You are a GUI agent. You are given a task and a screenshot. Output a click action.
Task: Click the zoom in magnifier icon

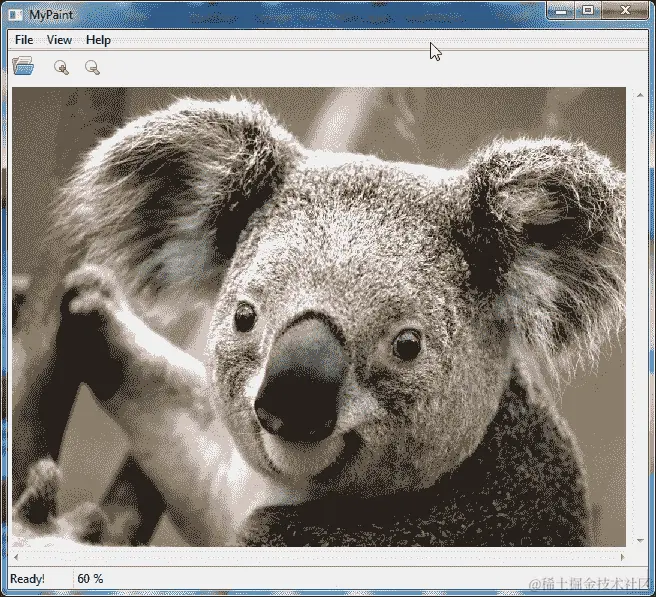(62, 67)
